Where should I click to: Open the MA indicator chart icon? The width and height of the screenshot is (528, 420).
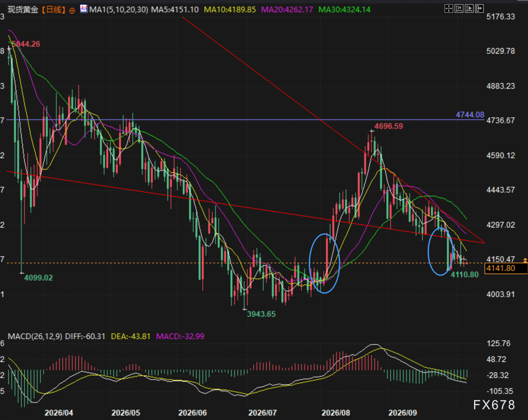click(x=84, y=8)
